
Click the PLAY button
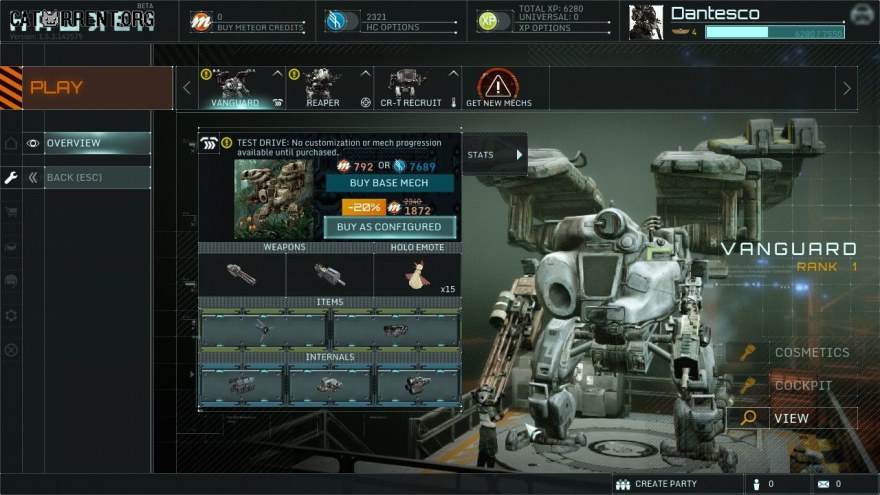[86, 88]
